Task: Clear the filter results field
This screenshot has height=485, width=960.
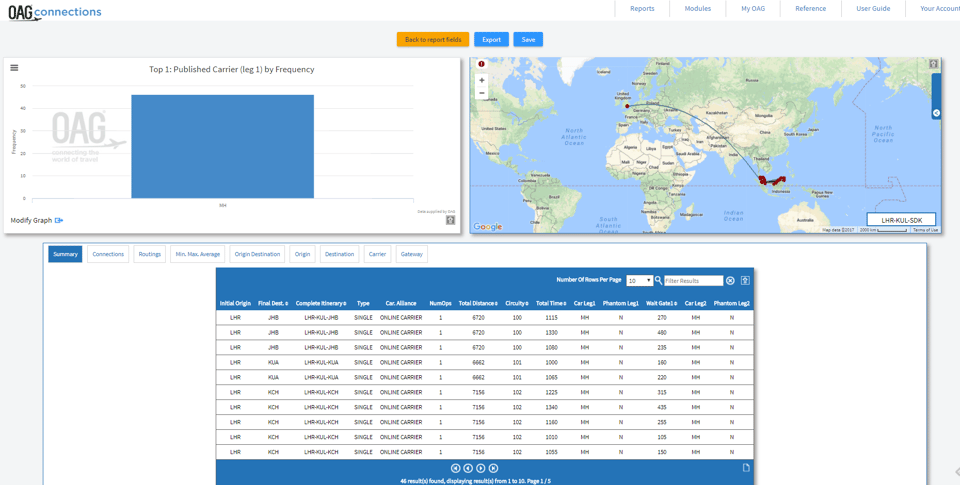Action: [730, 280]
